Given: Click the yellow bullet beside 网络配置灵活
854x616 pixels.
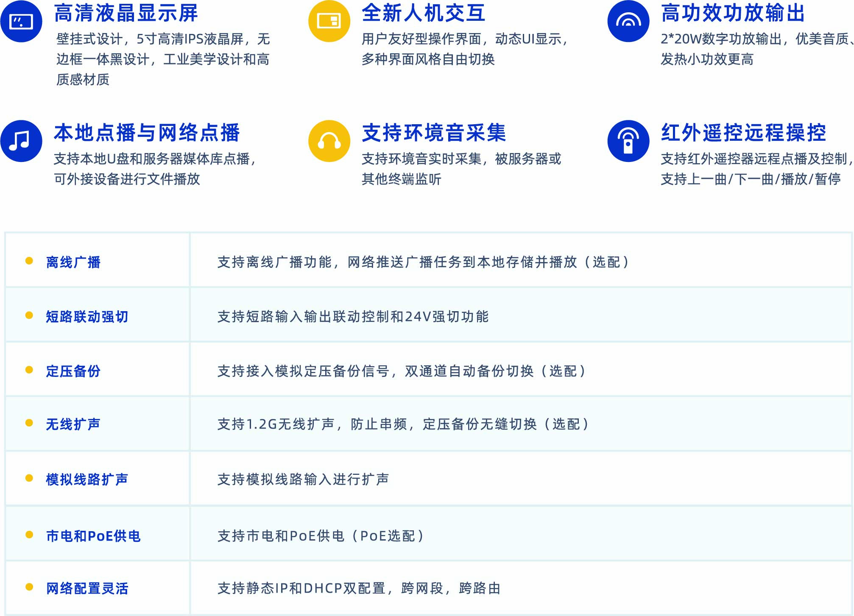Looking at the screenshot, I should [29, 587].
